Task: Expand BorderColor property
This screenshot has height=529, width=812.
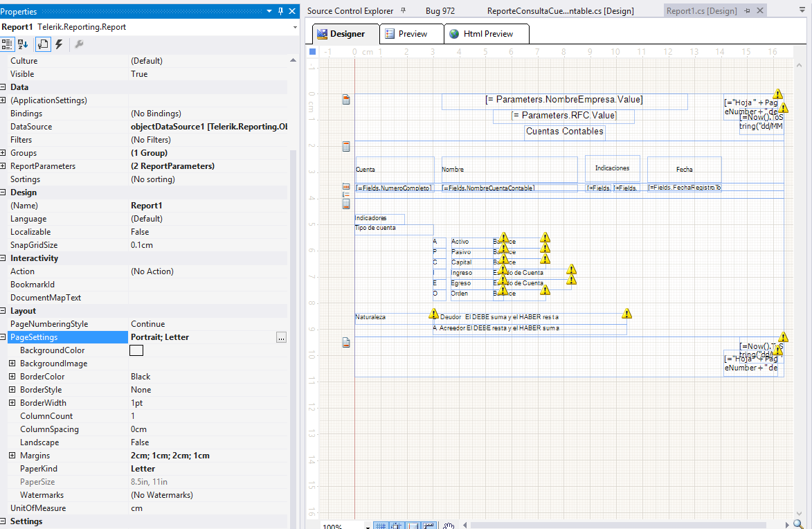Action: [12, 377]
